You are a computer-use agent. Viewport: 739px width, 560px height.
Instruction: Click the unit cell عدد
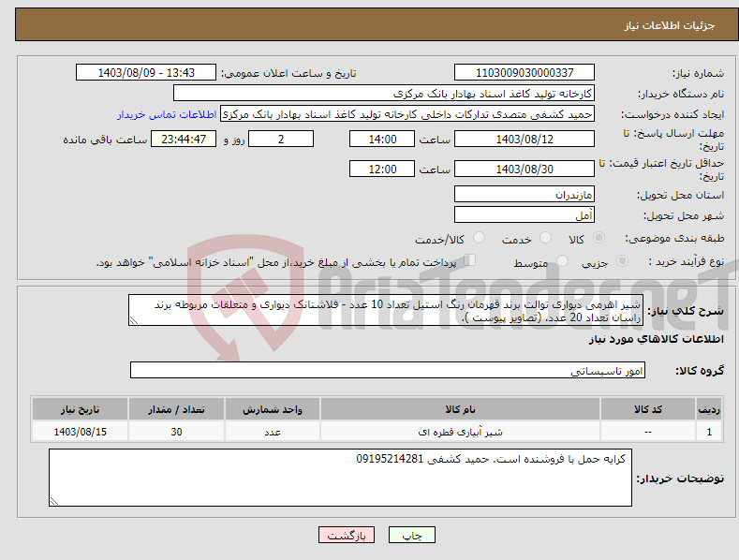(x=273, y=432)
